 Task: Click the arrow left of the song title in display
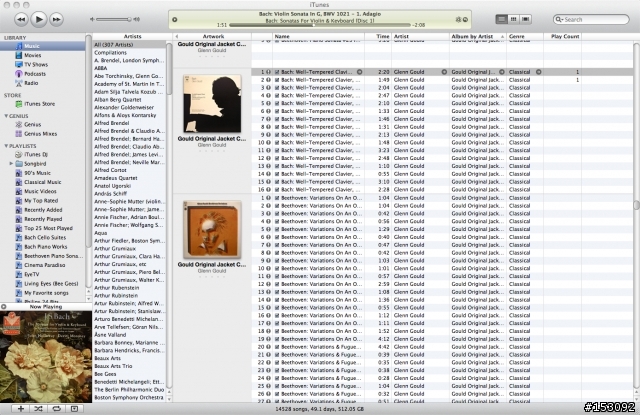coord(175,20)
